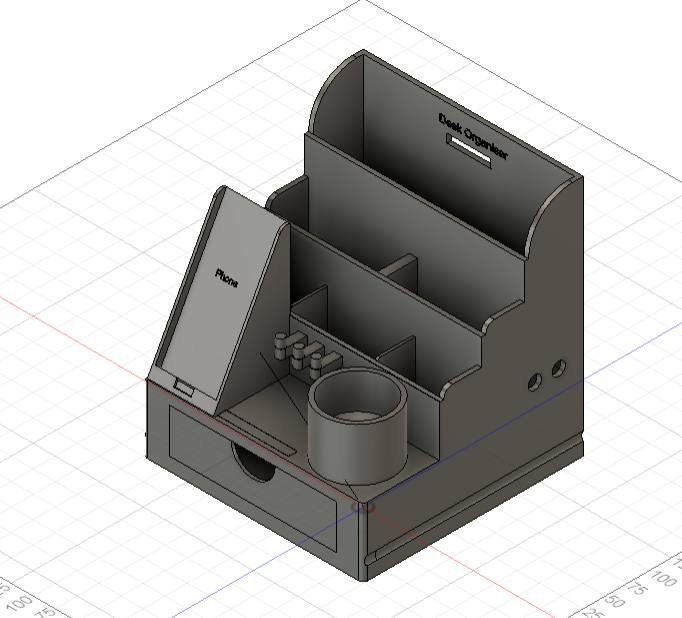Select the semicircular finger pull on drawer

252,461
